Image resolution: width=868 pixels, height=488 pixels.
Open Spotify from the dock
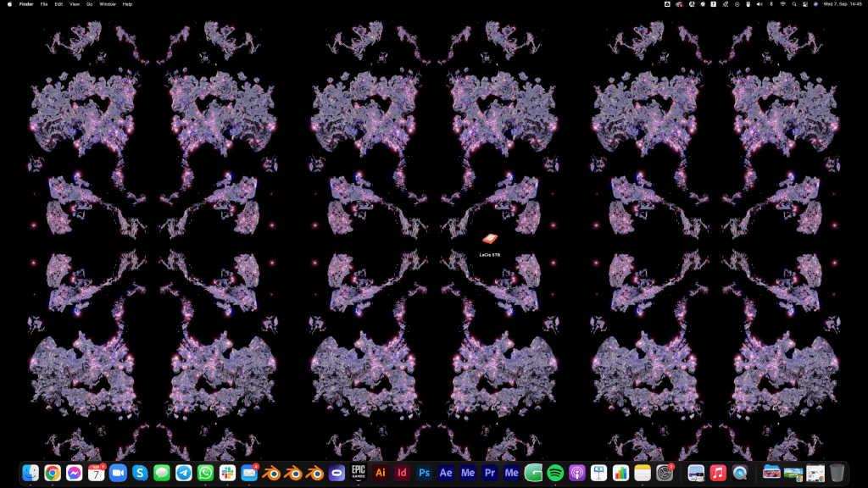[555, 473]
